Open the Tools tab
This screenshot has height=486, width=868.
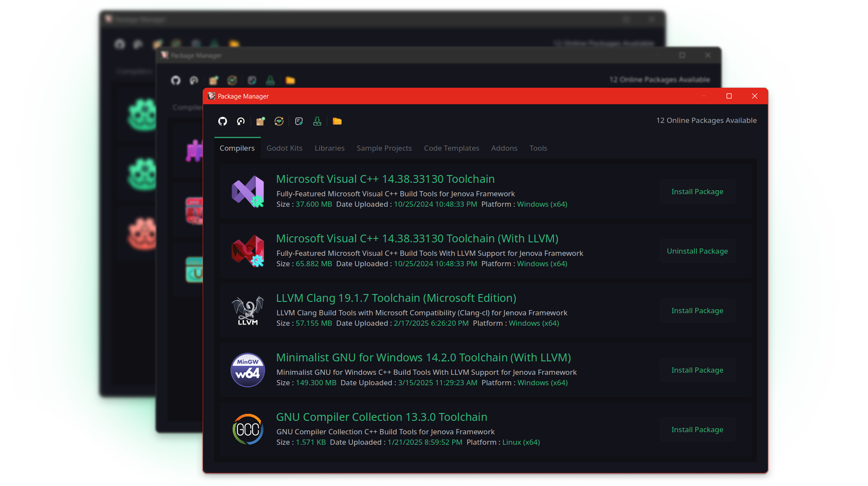coord(538,148)
